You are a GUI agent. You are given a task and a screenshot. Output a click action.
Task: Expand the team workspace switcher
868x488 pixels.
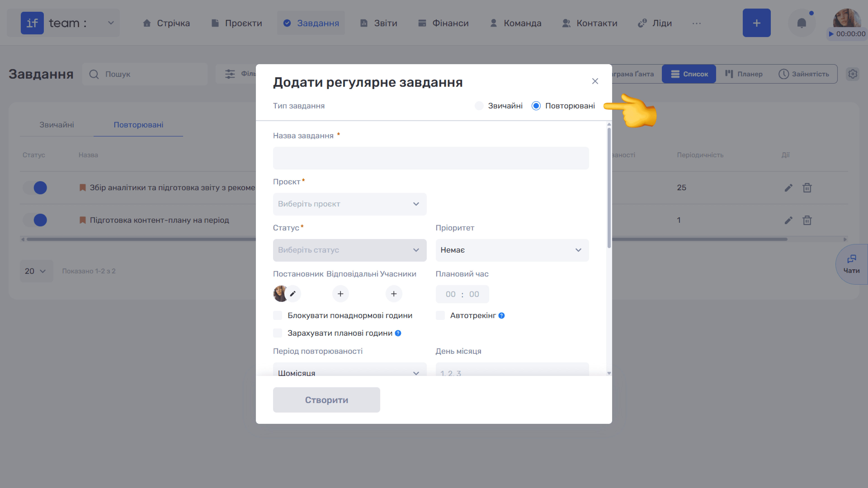click(111, 23)
